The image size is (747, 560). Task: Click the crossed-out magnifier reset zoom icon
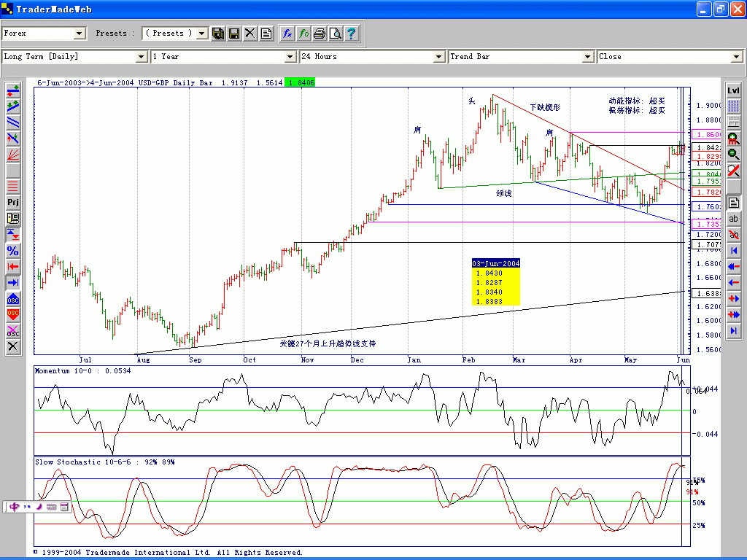pos(734,171)
